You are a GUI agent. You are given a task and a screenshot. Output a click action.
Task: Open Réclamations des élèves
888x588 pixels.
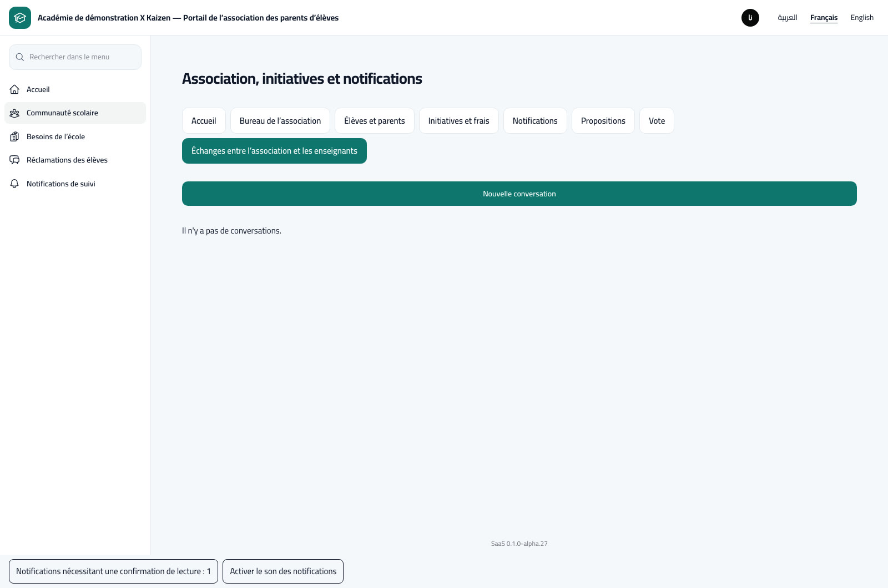pyautogui.click(x=75, y=160)
